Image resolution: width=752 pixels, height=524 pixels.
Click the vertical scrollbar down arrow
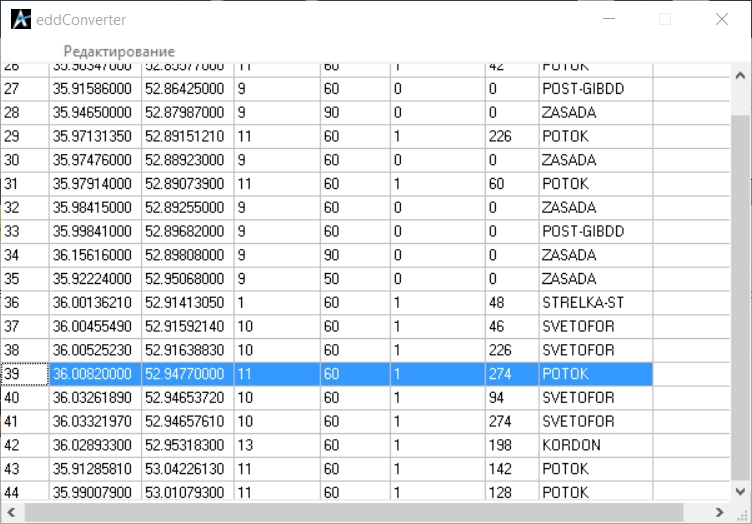[741, 490]
